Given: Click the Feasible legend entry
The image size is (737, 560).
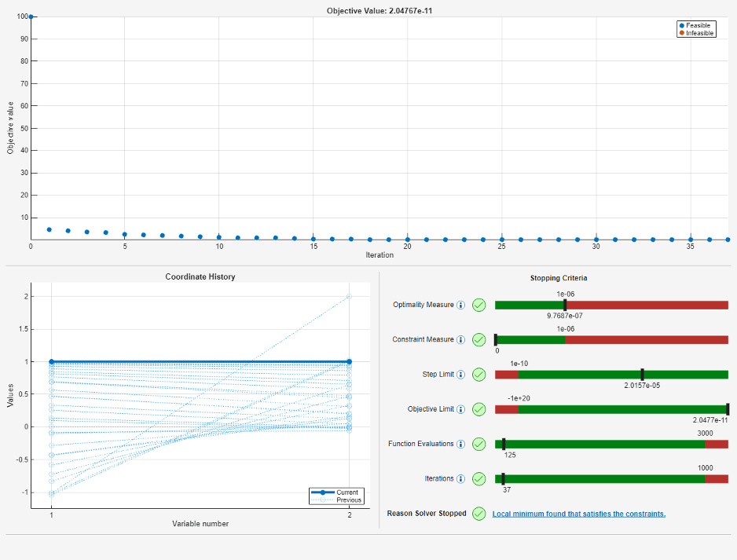Looking at the screenshot, I should (x=695, y=25).
